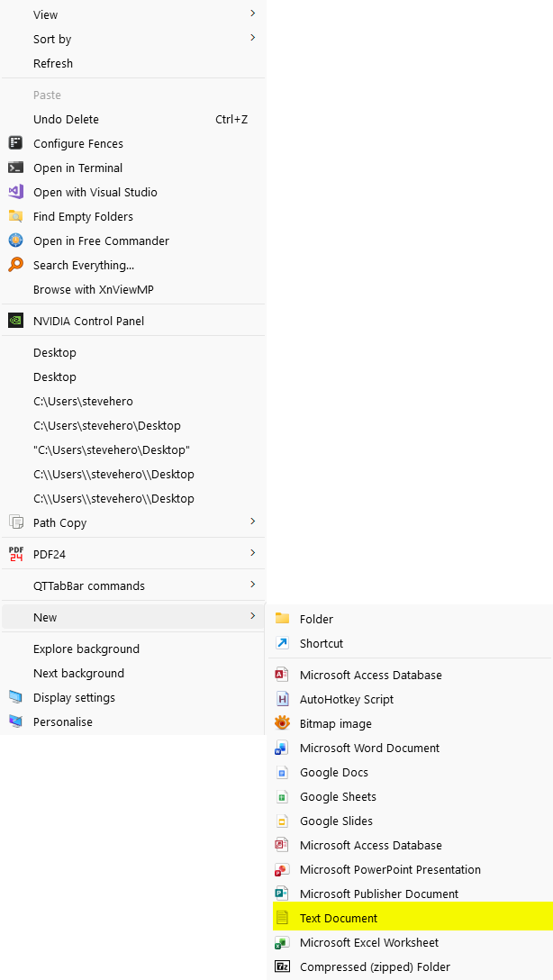The image size is (553, 980).
Task: Open the Terminal icon entry
Action: [x=15, y=168]
